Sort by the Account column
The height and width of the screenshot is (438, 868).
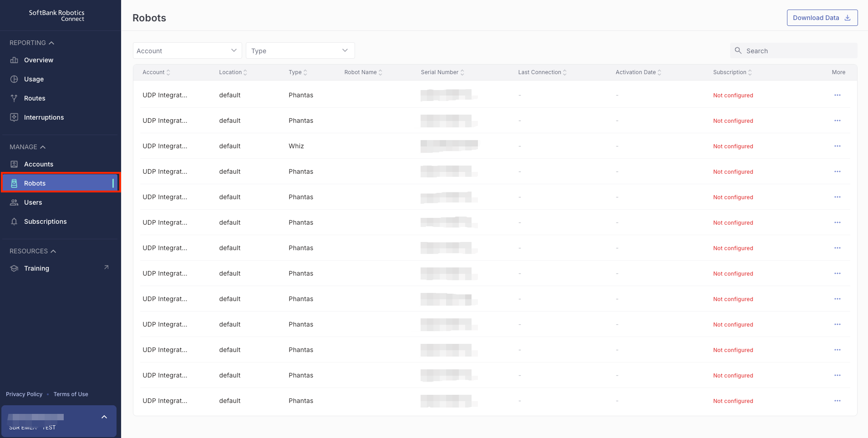156,72
